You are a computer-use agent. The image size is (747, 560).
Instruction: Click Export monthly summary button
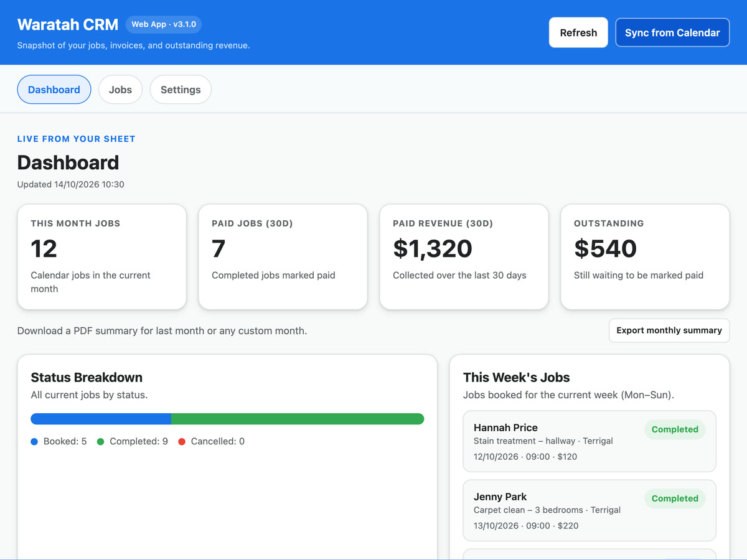pyautogui.click(x=669, y=330)
